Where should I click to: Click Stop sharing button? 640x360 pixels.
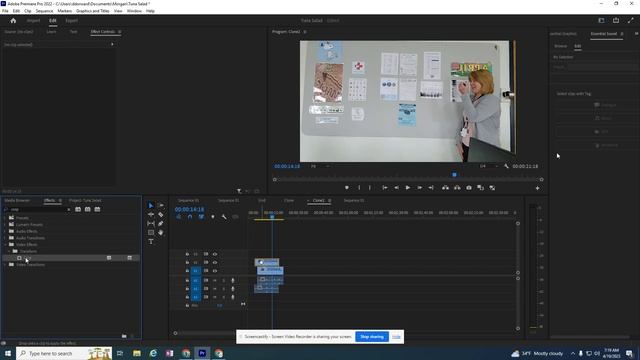[372, 337]
